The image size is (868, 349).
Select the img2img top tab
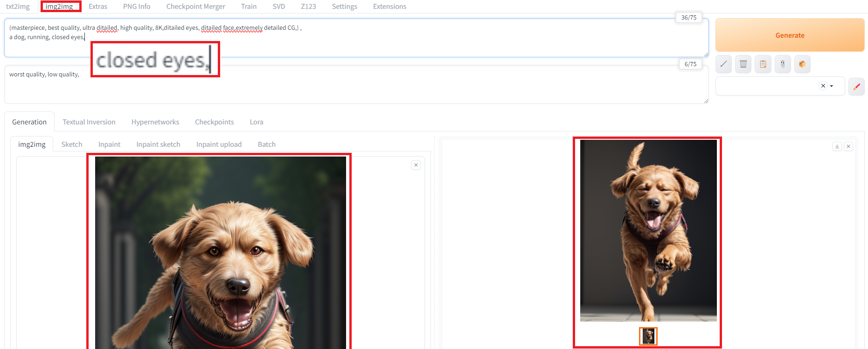pyautogui.click(x=59, y=7)
